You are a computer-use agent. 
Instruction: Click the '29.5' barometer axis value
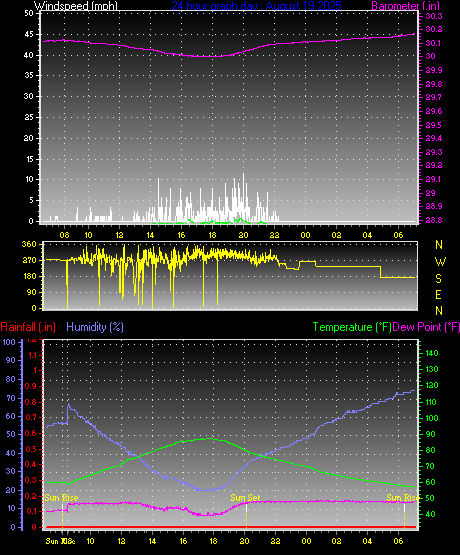click(433, 125)
